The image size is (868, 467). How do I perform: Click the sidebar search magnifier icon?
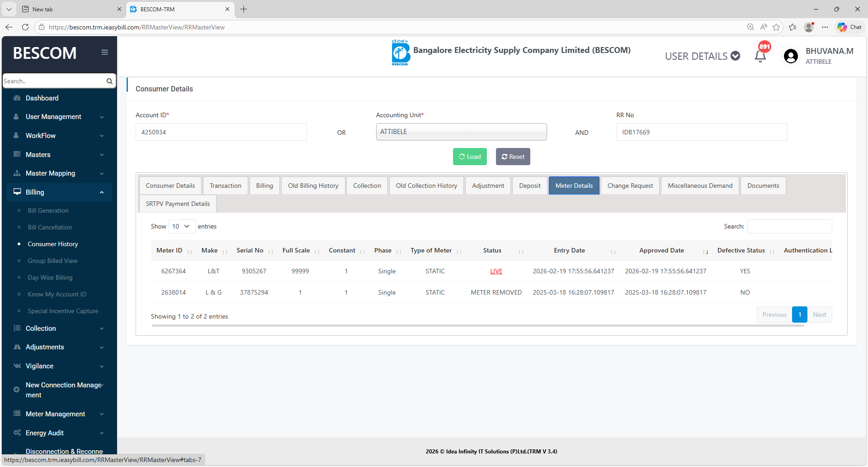click(x=109, y=81)
